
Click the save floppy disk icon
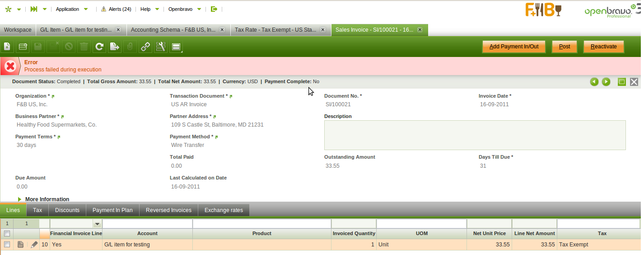(x=38, y=47)
